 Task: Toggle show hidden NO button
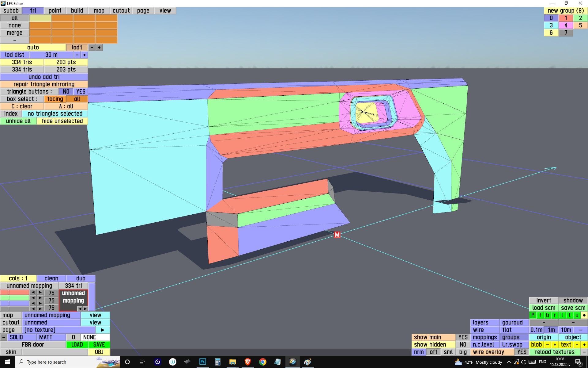click(463, 344)
